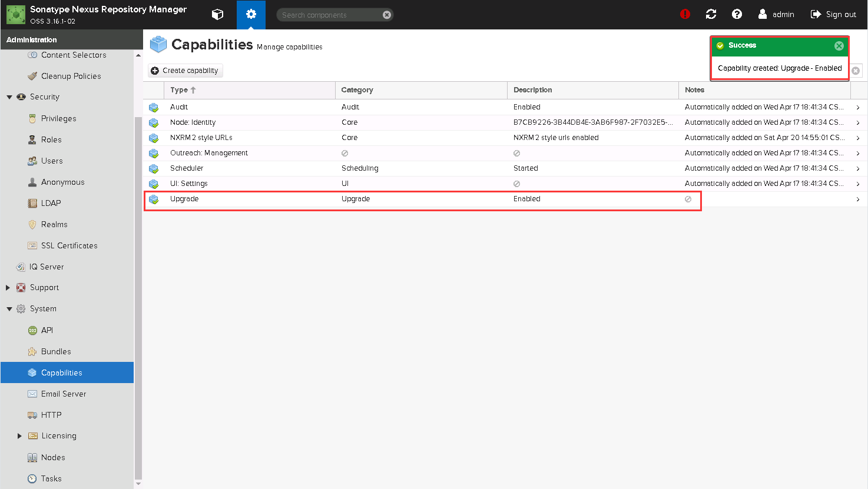Collapse the Security tree node
The height and width of the screenshot is (489, 868).
pos(9,97)
